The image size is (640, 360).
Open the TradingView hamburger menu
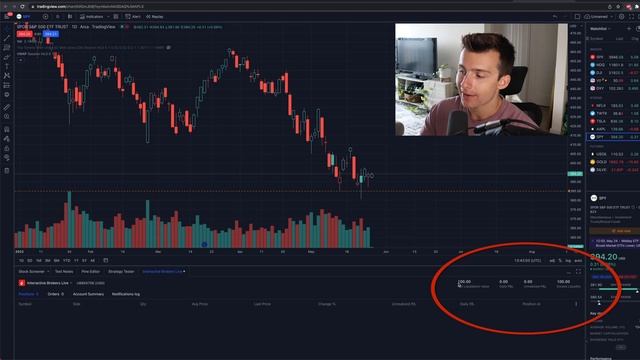click(7, 16)
